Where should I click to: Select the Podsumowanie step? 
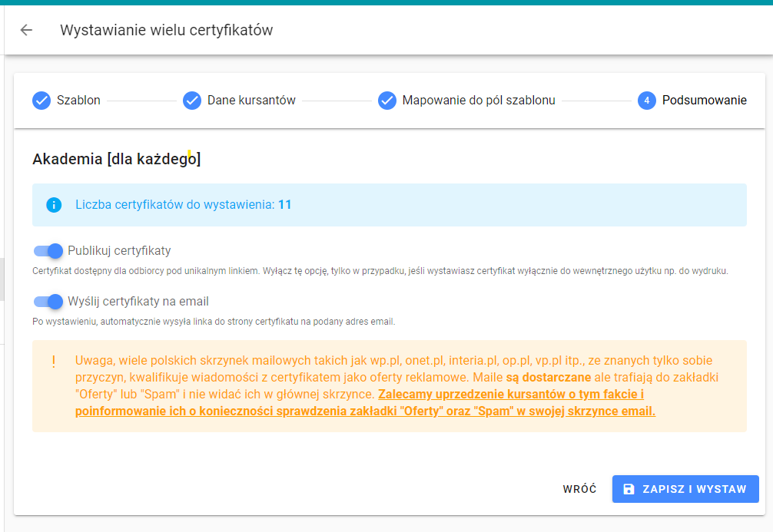[x=692, y=101]
